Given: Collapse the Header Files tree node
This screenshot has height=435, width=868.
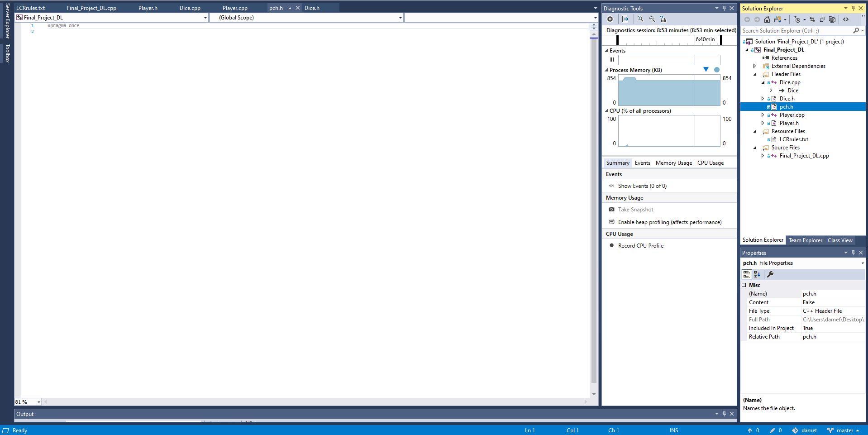Looking at the screenshot, I should pos(754,74).
